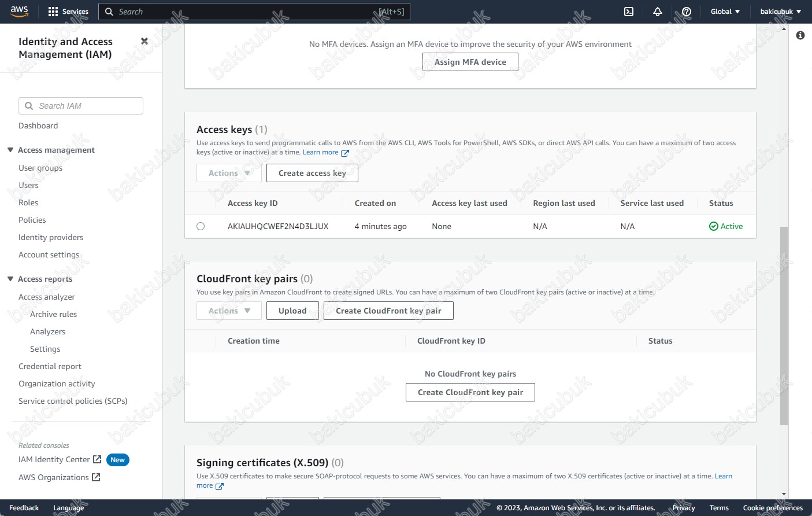Click the Language link in the footer
This screenshot has width=812, height=516.
pos(68,508)
